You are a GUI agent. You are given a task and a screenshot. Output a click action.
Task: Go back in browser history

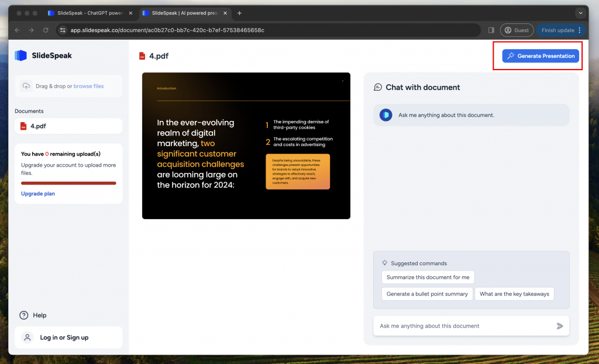click(17, 30)
